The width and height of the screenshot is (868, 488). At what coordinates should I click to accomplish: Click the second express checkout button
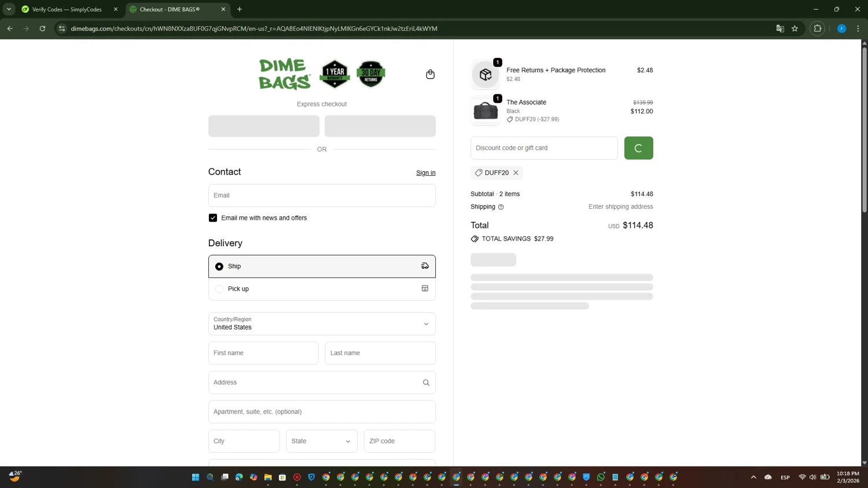[380, 126]
